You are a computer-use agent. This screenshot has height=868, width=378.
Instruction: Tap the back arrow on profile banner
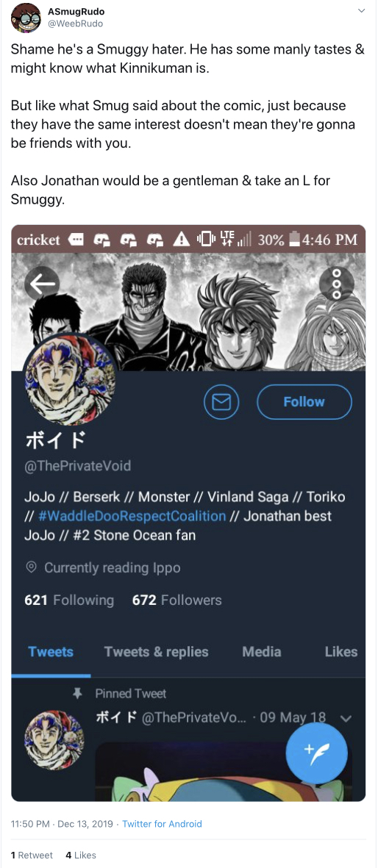coord(42,284)
